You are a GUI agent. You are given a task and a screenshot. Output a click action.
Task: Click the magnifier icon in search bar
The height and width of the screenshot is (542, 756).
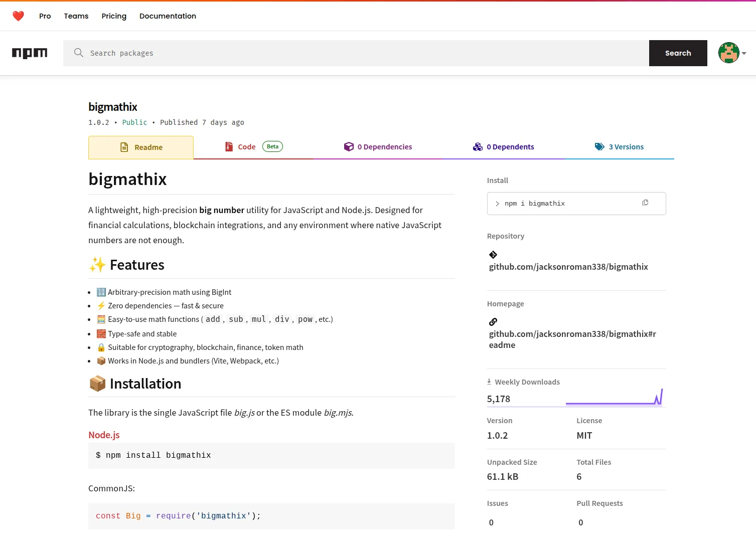[79, 53]
